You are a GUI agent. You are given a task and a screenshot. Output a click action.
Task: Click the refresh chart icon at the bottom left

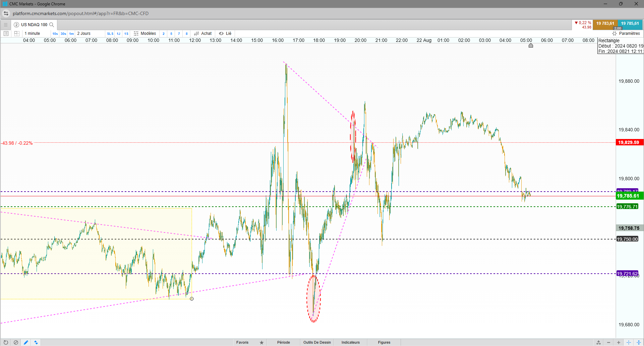(x=6, y=342)
